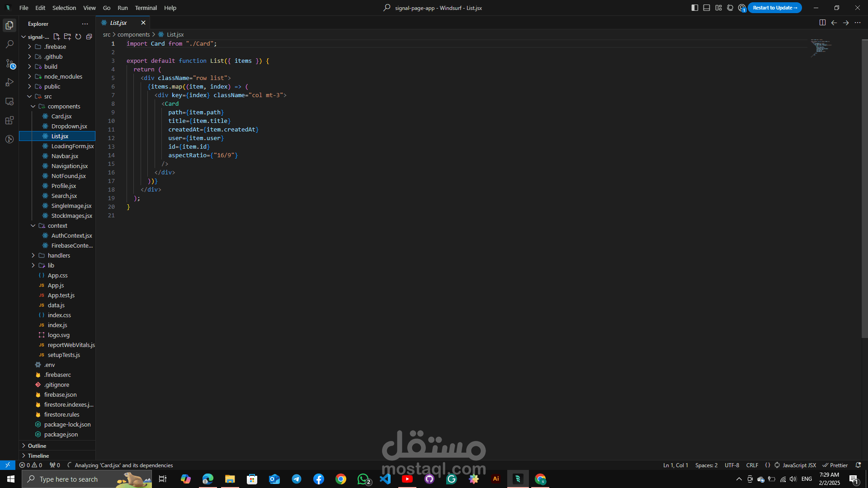868x488 pixels.
Task: Click the editor minimap preview
Action: tap(821, 47)
